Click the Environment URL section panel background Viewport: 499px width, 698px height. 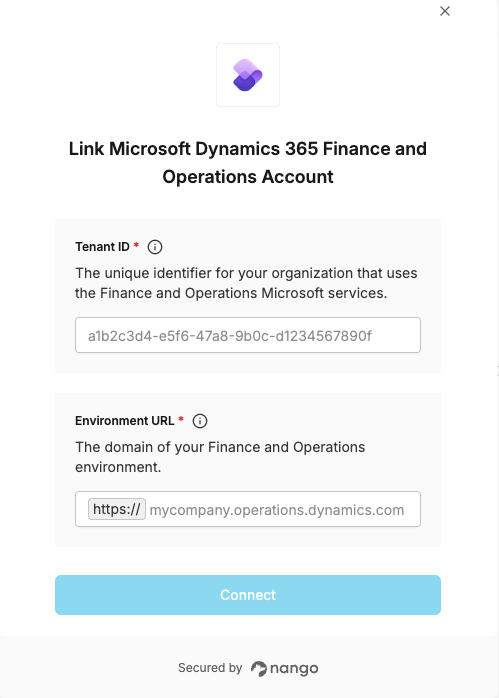(248, 470)
